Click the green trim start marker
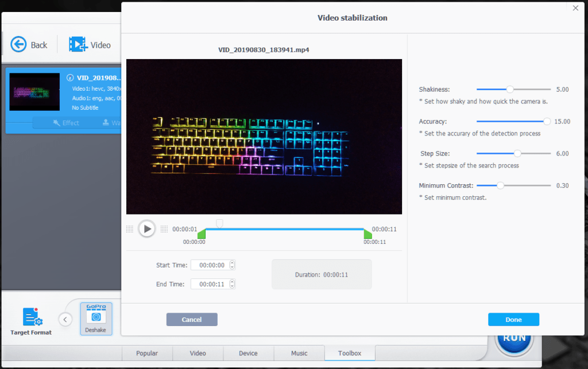The image size is (588, 369). 202,234
